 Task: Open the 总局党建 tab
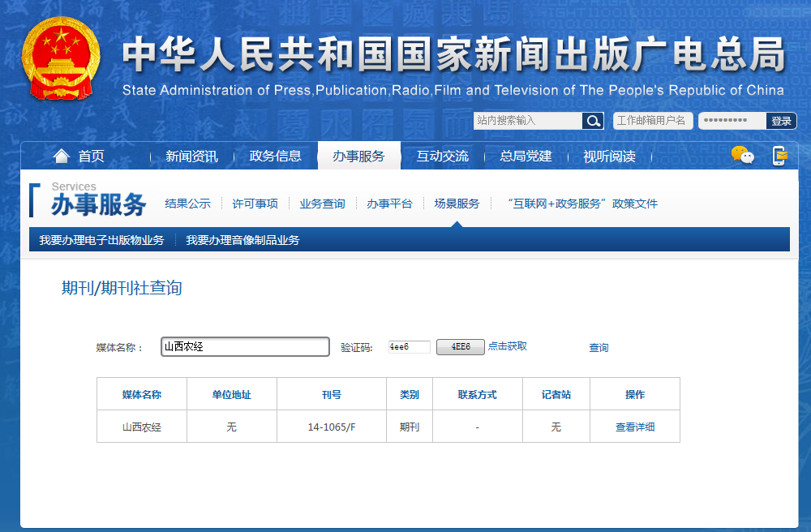(x=526, y=157)
